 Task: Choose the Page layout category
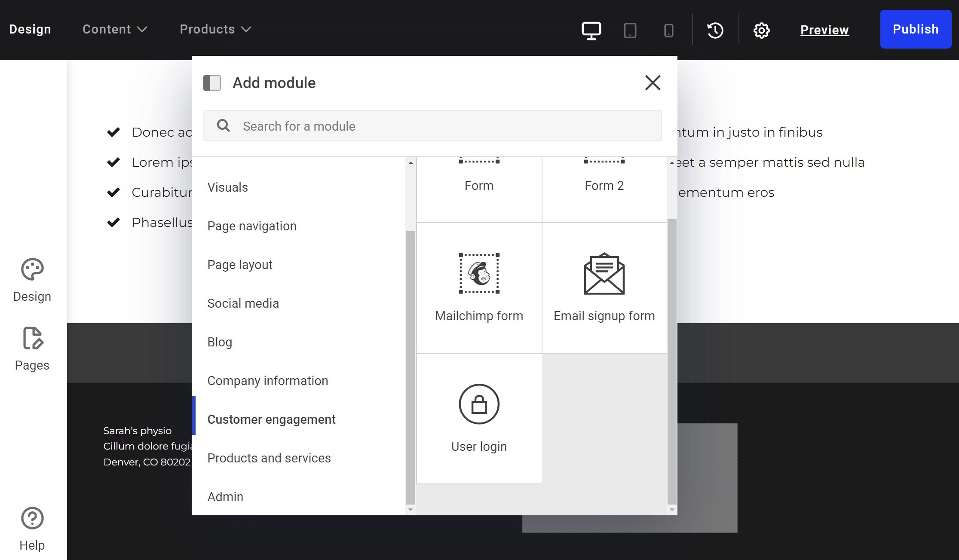tap(240, 265)
